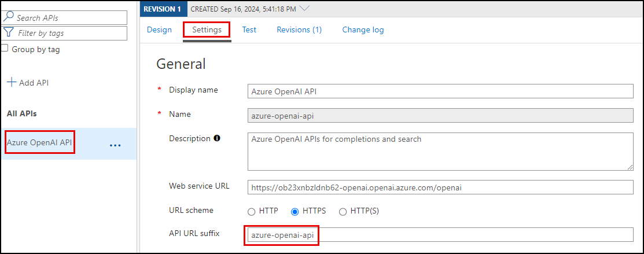644x254 pixels.
Task: Click the API URL suffix field
Action: click(440, 235)
